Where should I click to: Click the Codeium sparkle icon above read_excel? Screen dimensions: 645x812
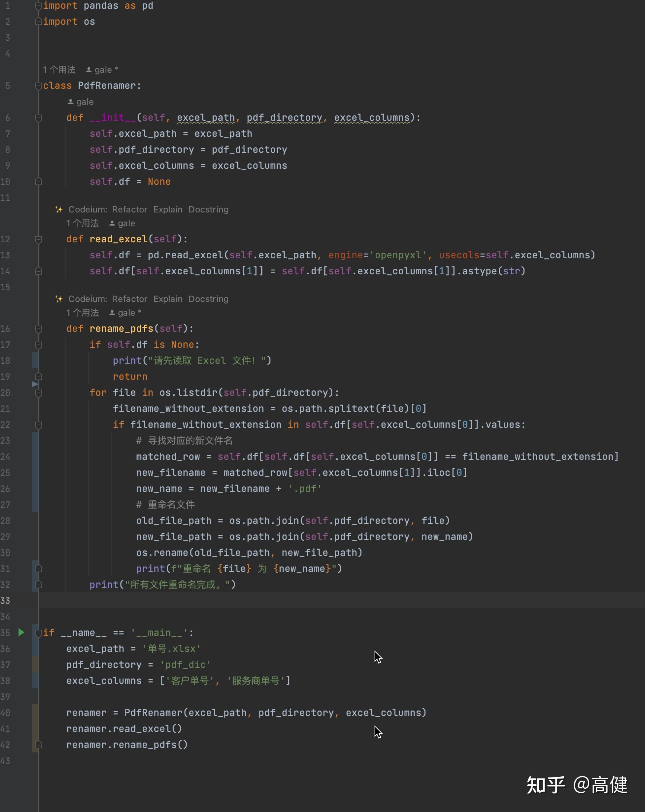tap(59, 210)
